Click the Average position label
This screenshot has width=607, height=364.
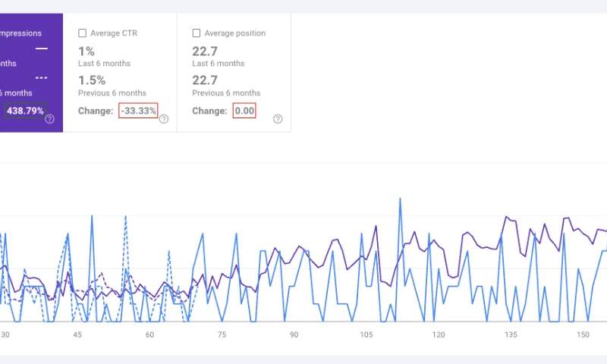pyautogui.click(x=235, y=33)
